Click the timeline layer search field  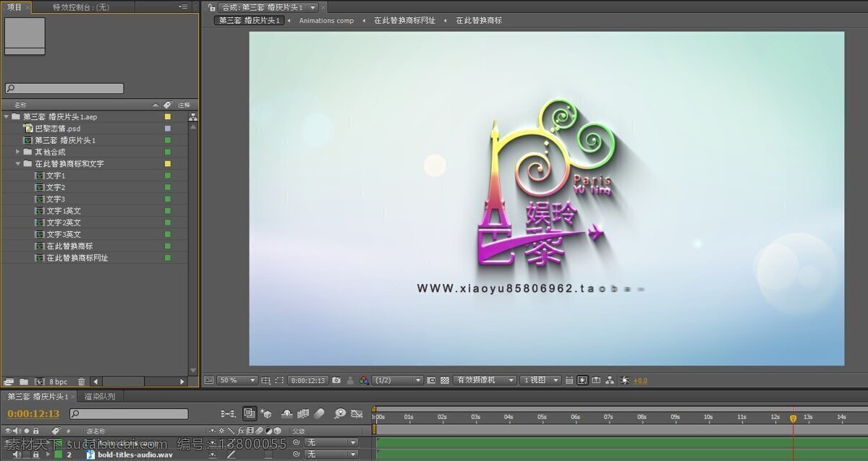click(129, 414)
